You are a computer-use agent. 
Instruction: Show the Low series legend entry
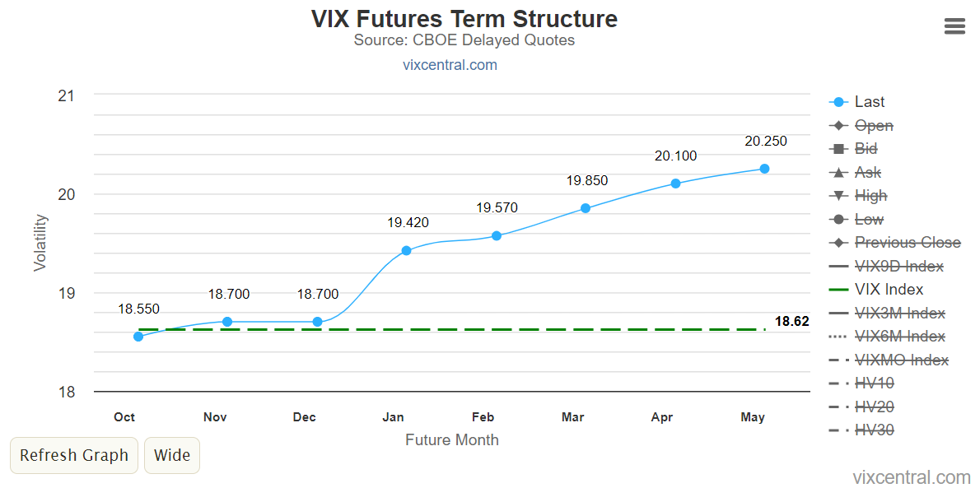(869, 220)
